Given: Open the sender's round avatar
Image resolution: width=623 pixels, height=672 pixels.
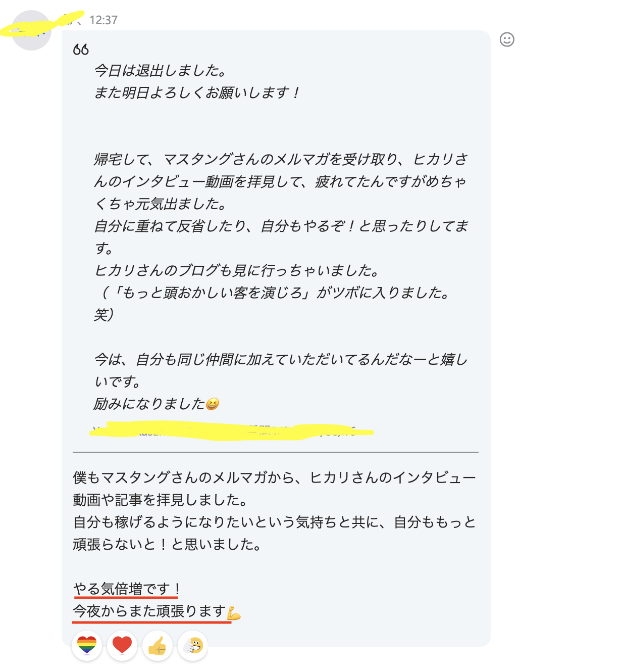Looking at the screenshot, I should click(31, 30).
